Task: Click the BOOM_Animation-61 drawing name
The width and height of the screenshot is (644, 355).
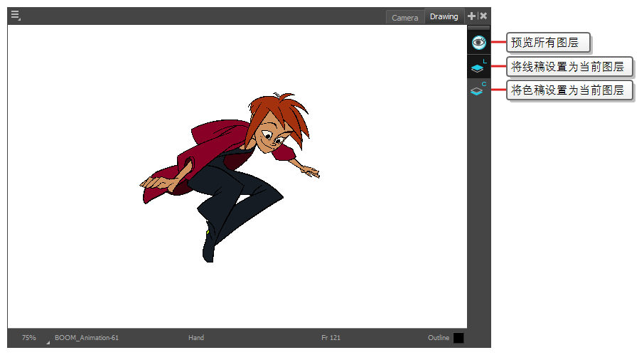Action: pyautogui.click(x=87, y=338)
